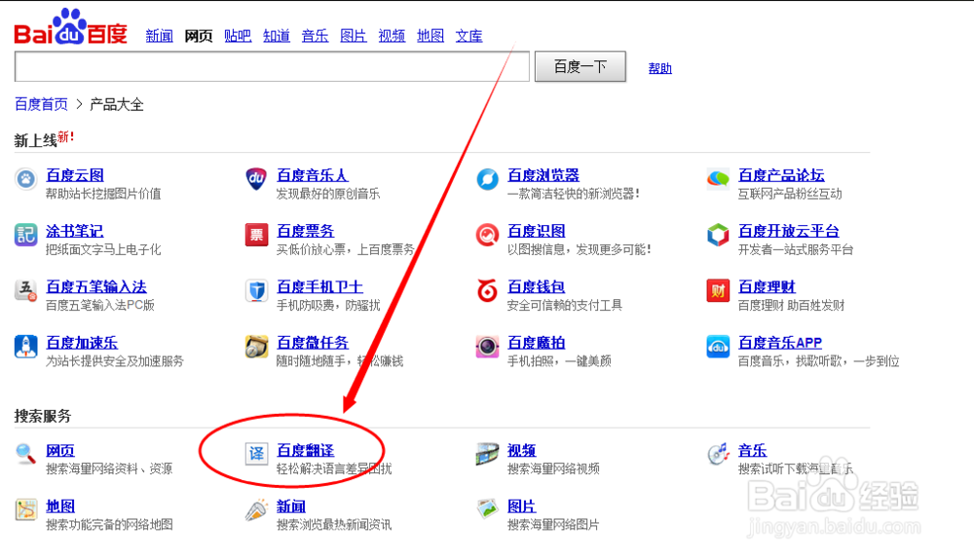The image size is (974, 560).
Task: Click the 涂书笔记 icon
Action: pos(25,236)
